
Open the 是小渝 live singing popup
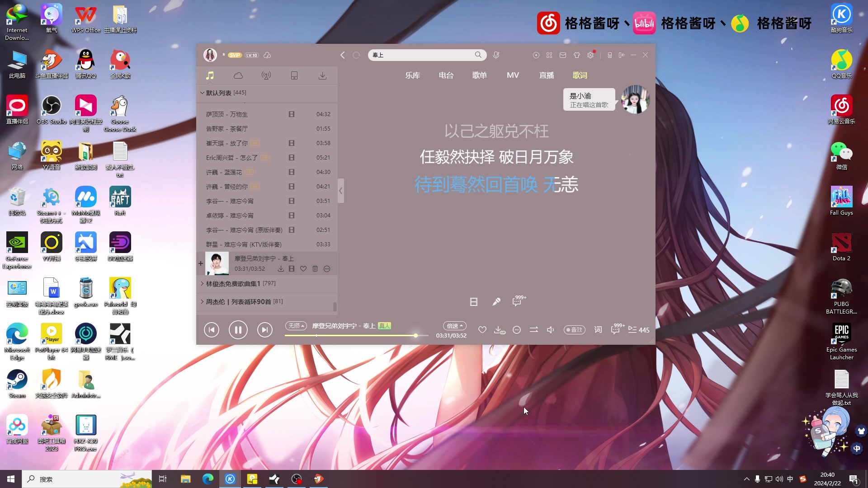[589, 100]
